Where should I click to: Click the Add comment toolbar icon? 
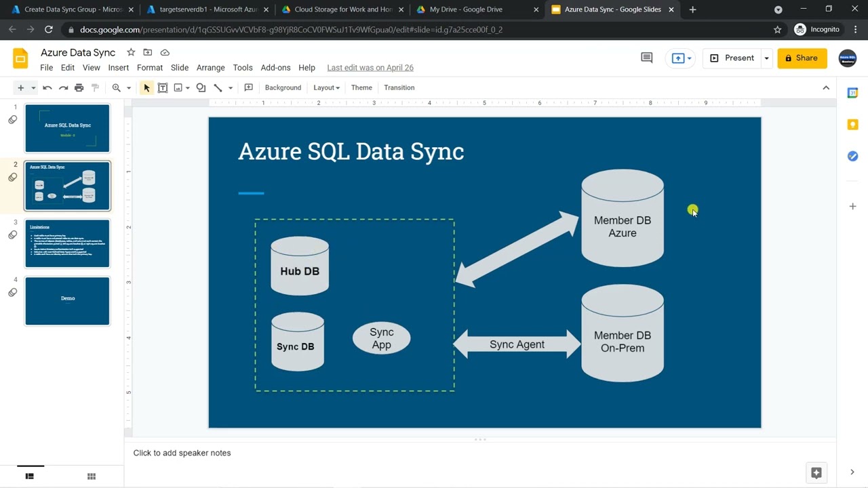point(248,87)
